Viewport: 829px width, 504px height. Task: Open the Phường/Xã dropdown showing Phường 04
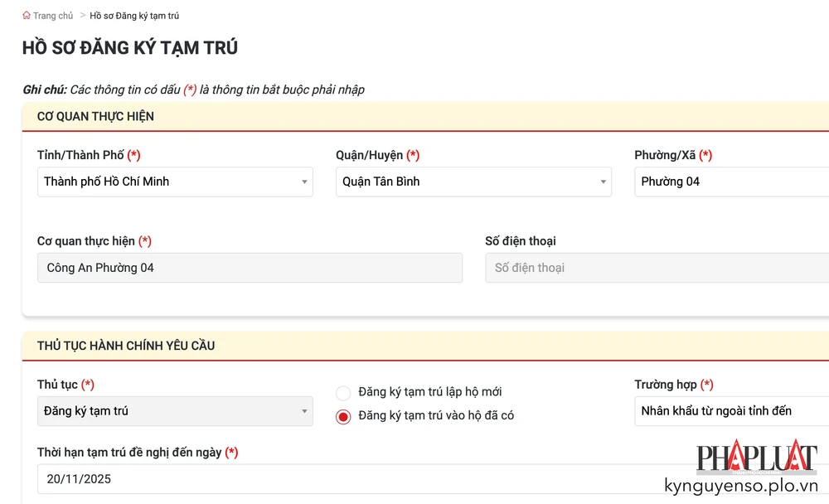pos(730,182)
